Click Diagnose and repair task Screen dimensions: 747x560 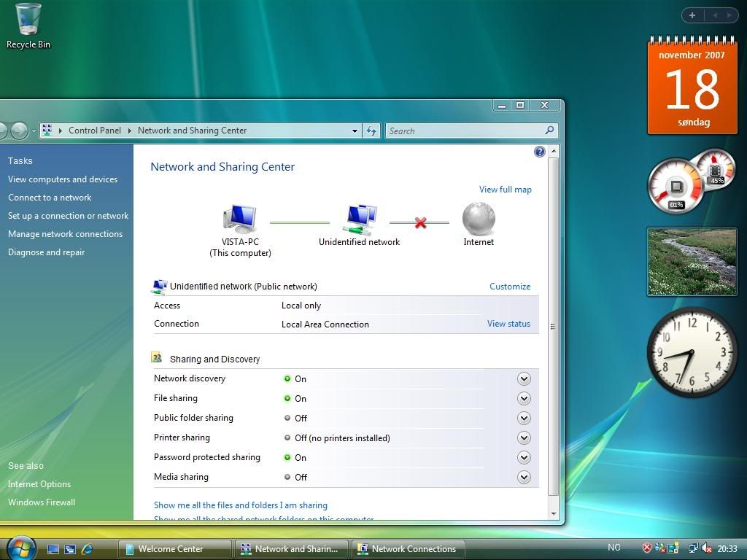(x=46, y=252)
